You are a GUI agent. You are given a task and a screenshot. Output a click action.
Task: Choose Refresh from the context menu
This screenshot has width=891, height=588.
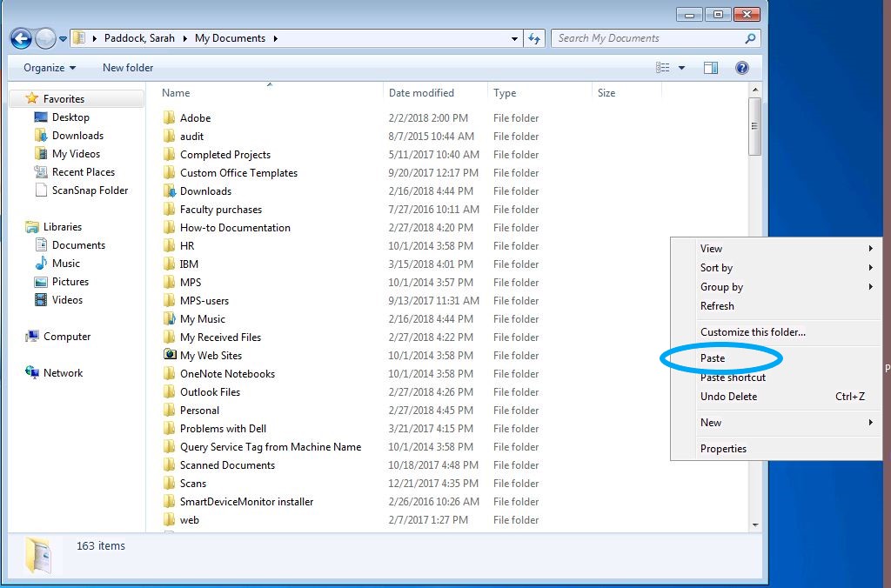pyautogui.click(x=775, y=305)
